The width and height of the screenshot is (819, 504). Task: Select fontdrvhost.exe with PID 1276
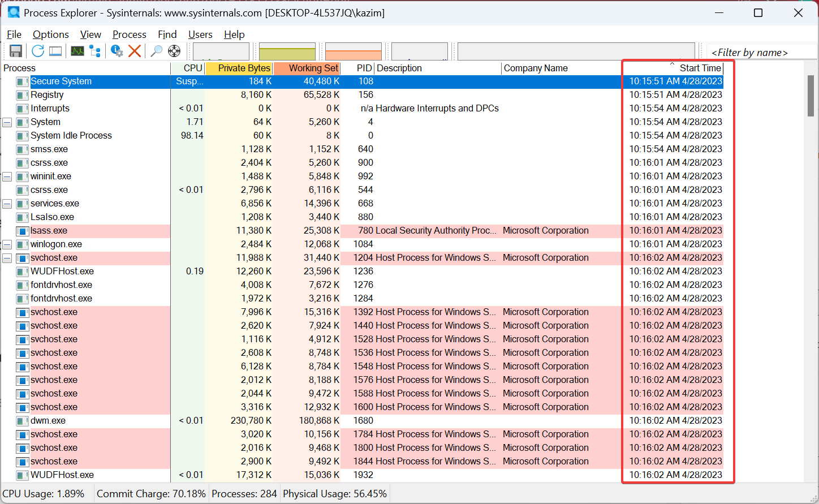click(61, 285)
